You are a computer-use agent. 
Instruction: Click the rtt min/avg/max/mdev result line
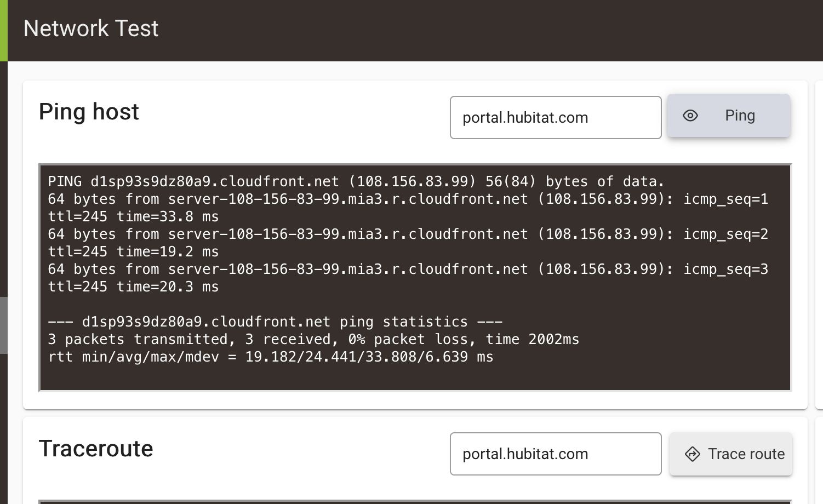271,357
